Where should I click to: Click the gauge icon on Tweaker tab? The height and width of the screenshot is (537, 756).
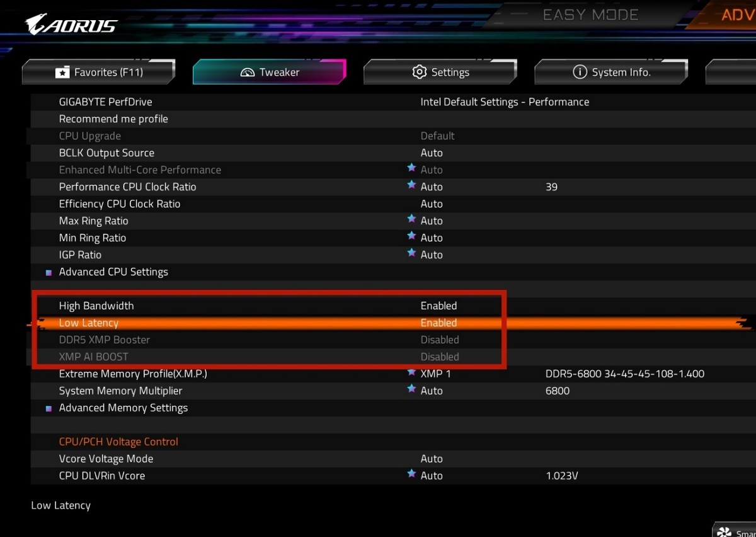click(248, 72)
